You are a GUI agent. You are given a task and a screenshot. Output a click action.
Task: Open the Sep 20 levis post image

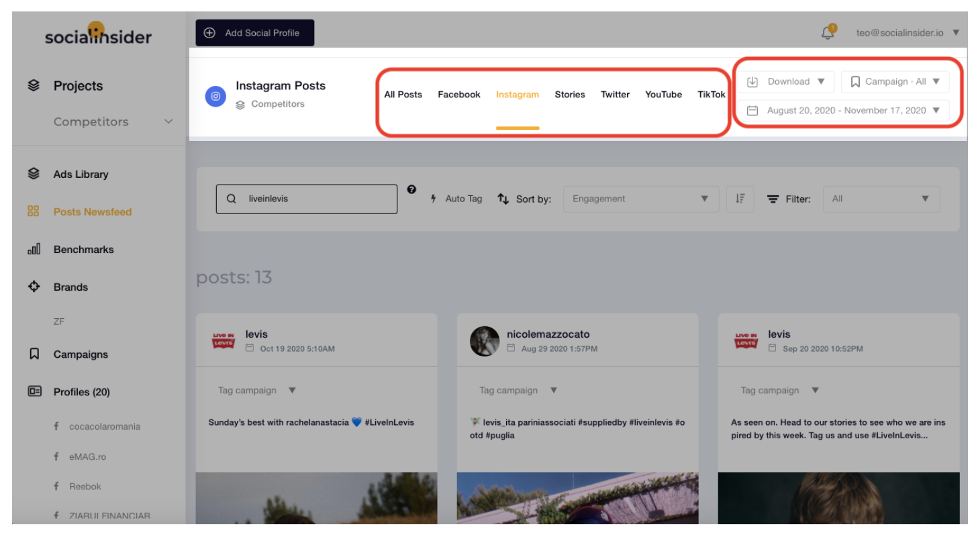click(x=838, y=498)
